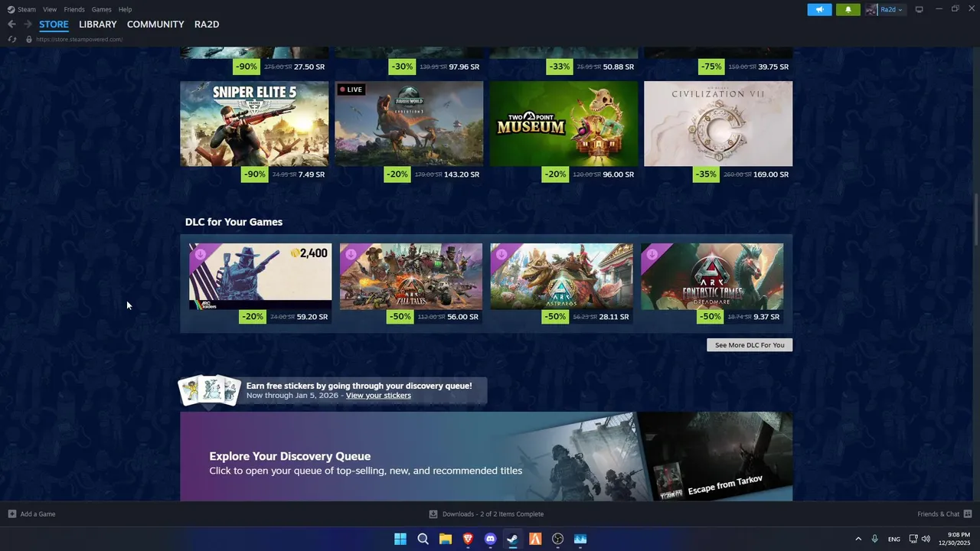980x551 pixels.
Task: Open the Friends & Chat icon
Action: tap(968, 514)
